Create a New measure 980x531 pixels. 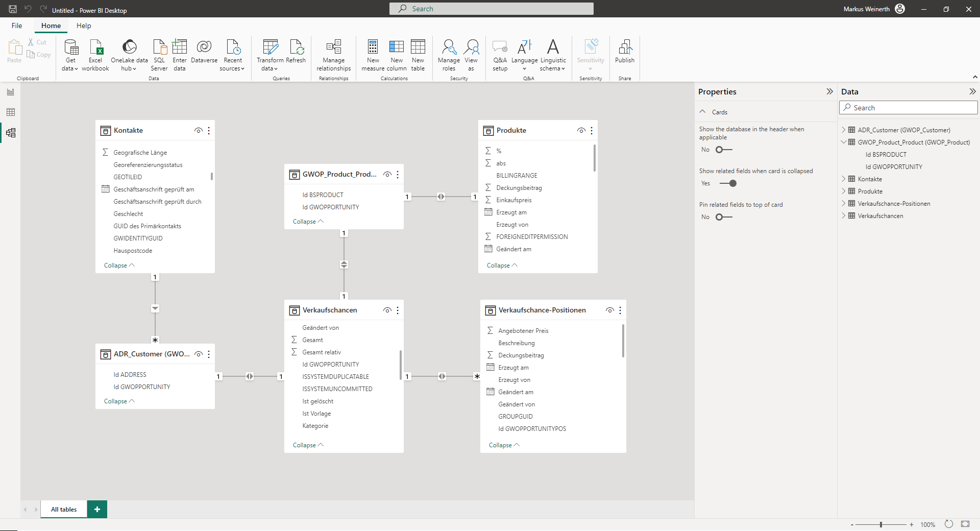coord(373,55)
